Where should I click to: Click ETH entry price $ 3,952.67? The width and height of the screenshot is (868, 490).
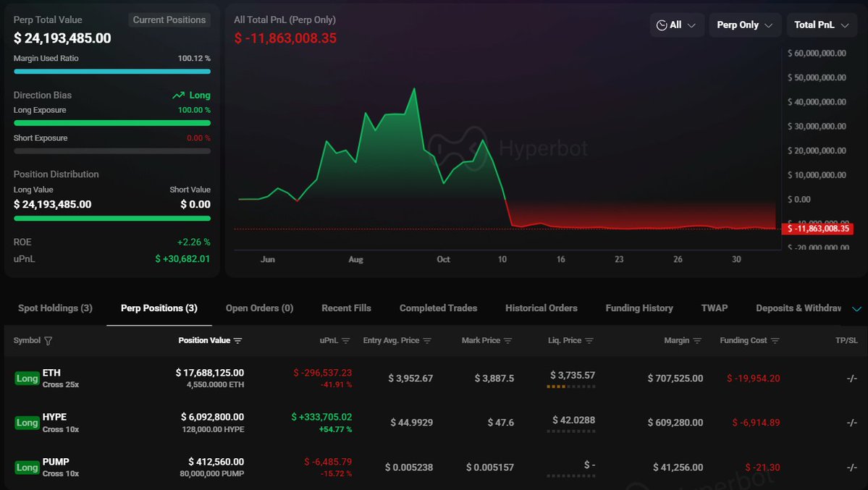(x=410, y=378)
